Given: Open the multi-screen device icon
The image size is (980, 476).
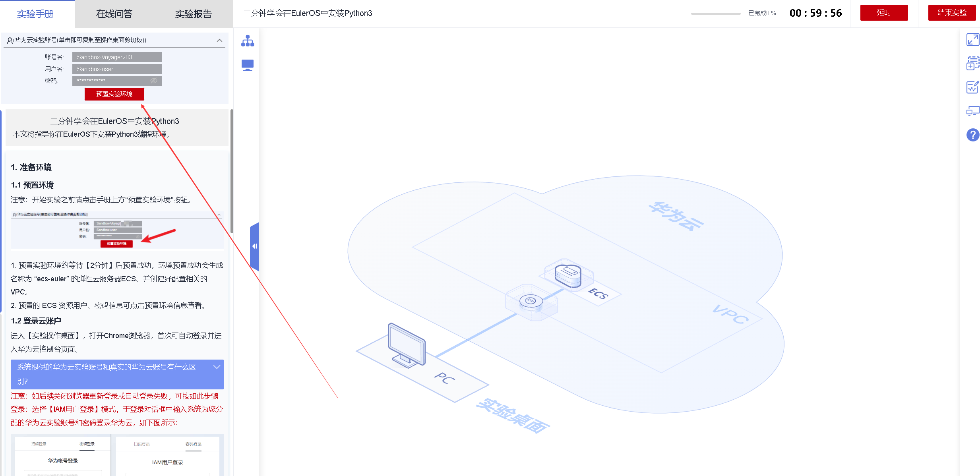Looking at the screenshot, I should [x=972, y=111].
